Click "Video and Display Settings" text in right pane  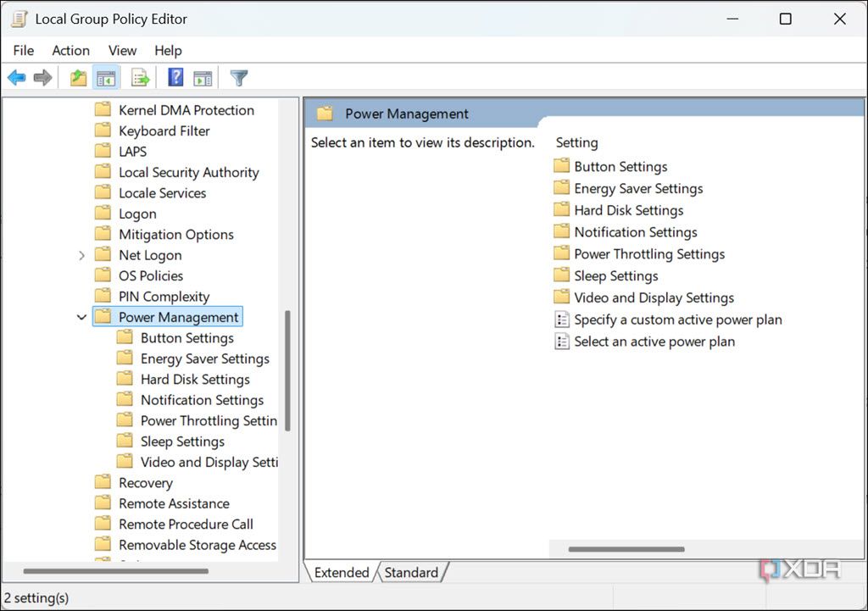(654, 297)
